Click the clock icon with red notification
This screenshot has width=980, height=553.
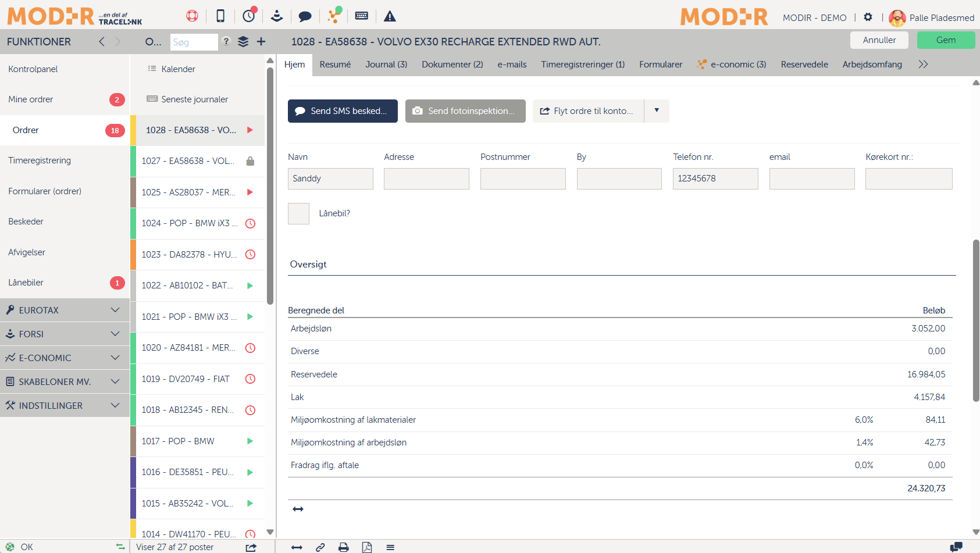[249, 16]
